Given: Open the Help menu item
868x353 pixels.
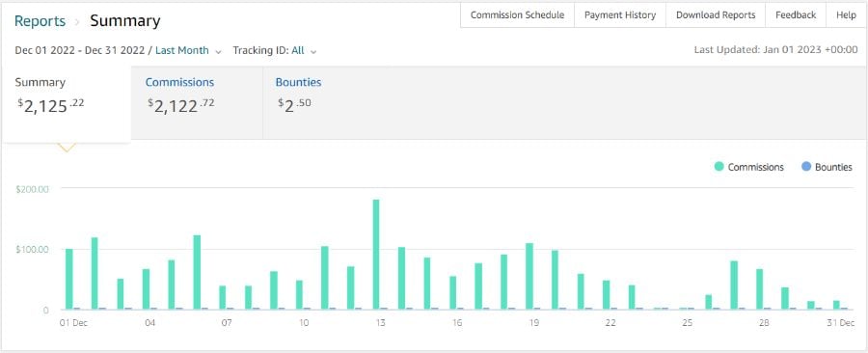Looking at the screenshot, I should click(x=846, y=14).
